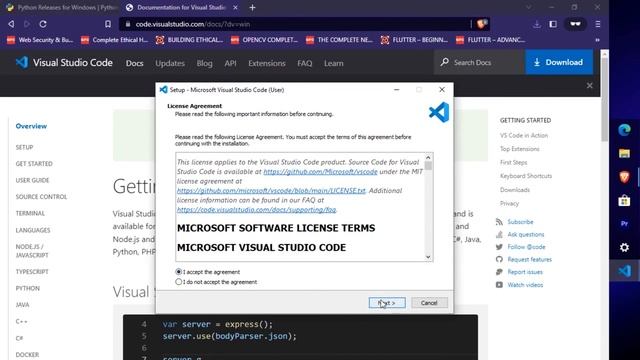Image resolution: width=640 pixels, height=360 pixels.
Task: Open the docs/supporting/faq link in license
Action: pos(256,210)
